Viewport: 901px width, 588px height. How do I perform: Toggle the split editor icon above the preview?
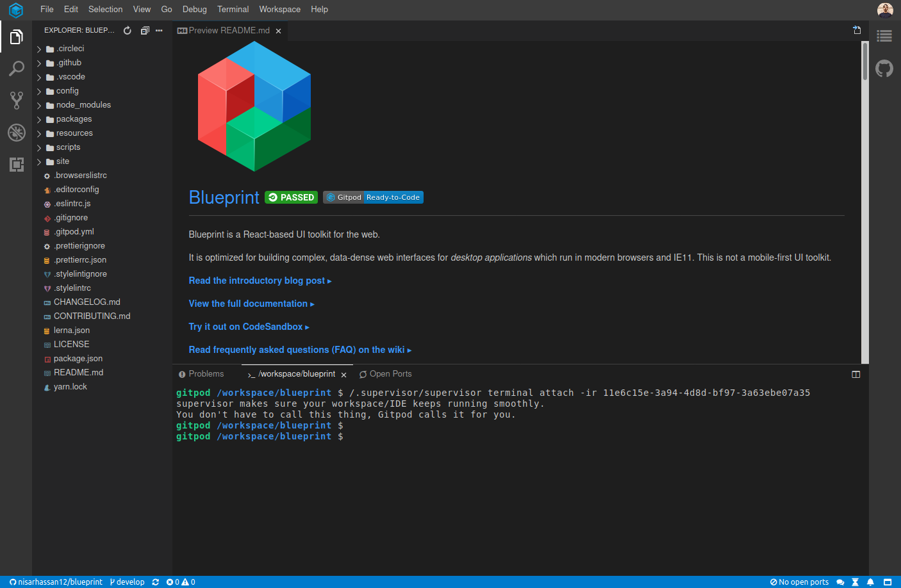pos(857,29)
